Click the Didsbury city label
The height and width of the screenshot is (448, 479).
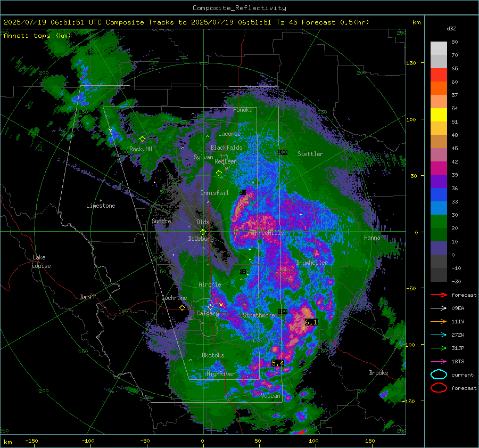click(x=201, y=239)
